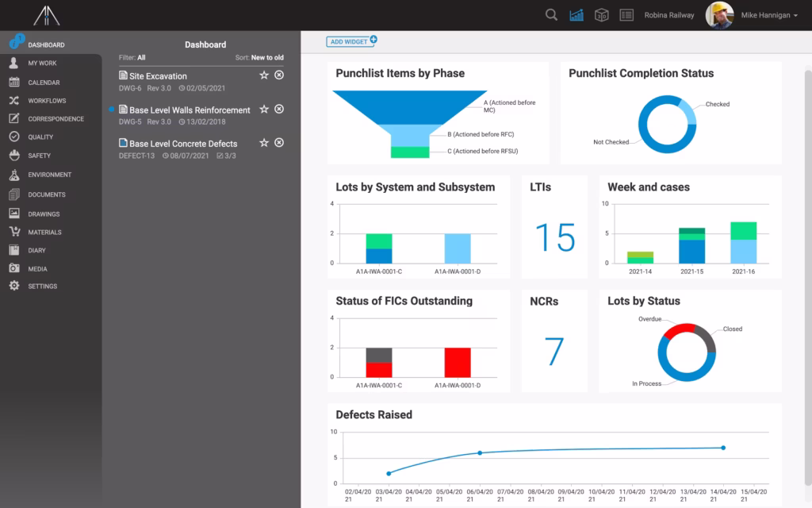Click the Dashboard info icon in sidebar
This screenshot has height=508, width=812.
(x=17, y=41)
